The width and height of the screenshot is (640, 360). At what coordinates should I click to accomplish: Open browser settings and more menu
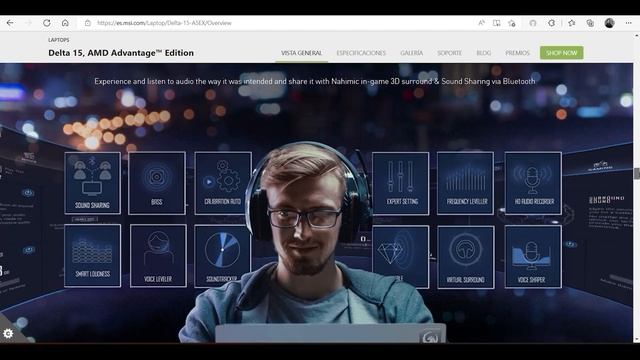click(x=629, y=23)
